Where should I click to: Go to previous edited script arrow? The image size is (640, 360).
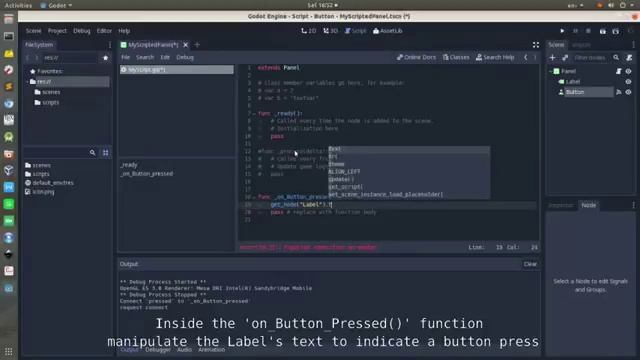526,58
